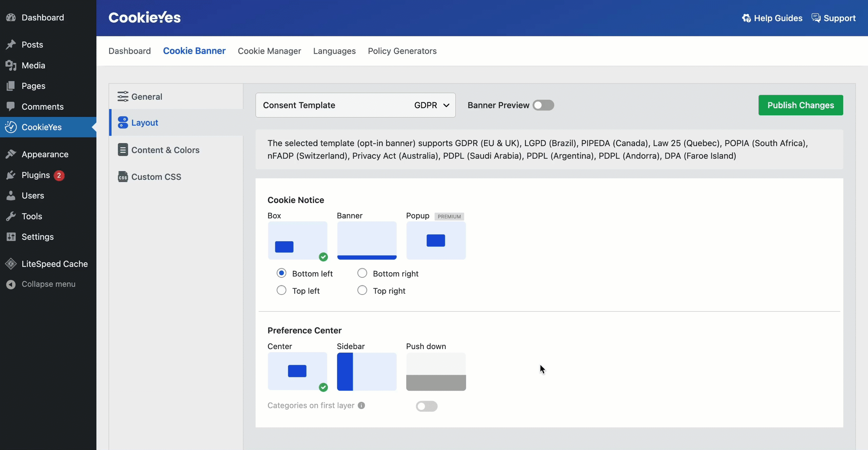Open the Consent Template GDPR dropdown

coord(355,105)
